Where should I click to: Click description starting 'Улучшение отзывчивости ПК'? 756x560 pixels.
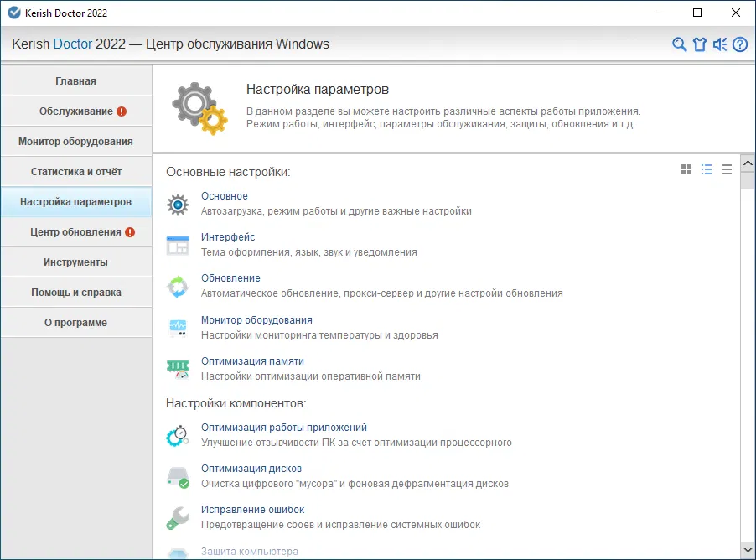[x=356, y=443]
